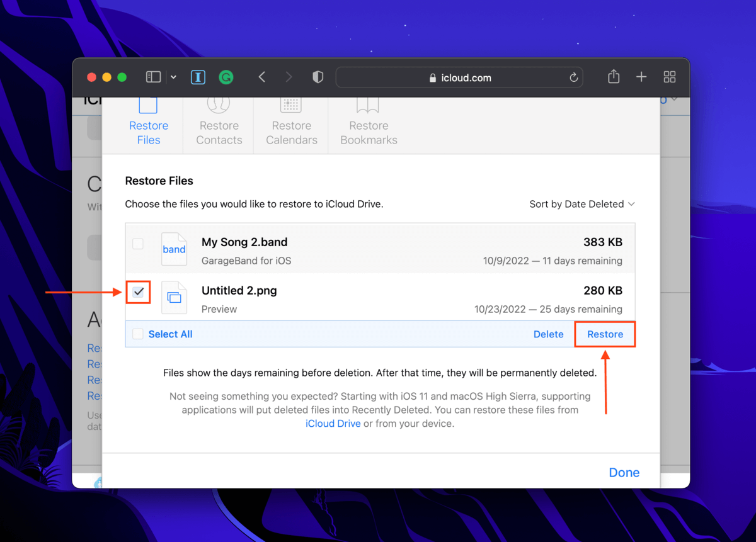The height and width of the screenshot is (542, 756).
Task: Delete the selected file
Action: [549, 334]
